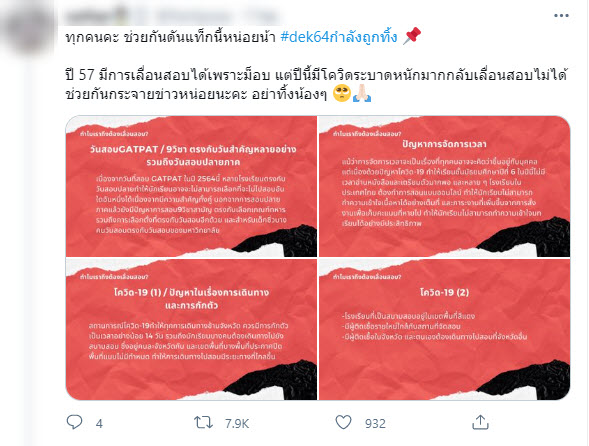Open the ปัญหาการจัดการเวลา image
The width and height of the screenshot is (589, 446).
(444, 186)
